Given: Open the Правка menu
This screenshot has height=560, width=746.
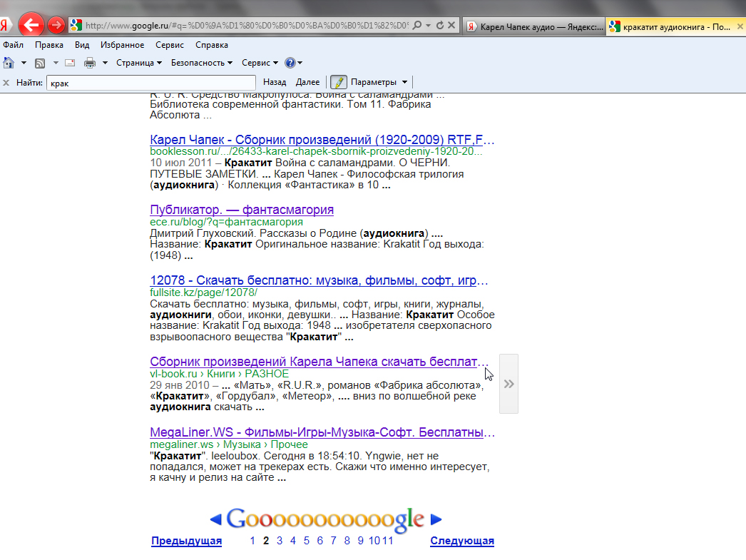Looking at the screenshot, I should point(49,45).
